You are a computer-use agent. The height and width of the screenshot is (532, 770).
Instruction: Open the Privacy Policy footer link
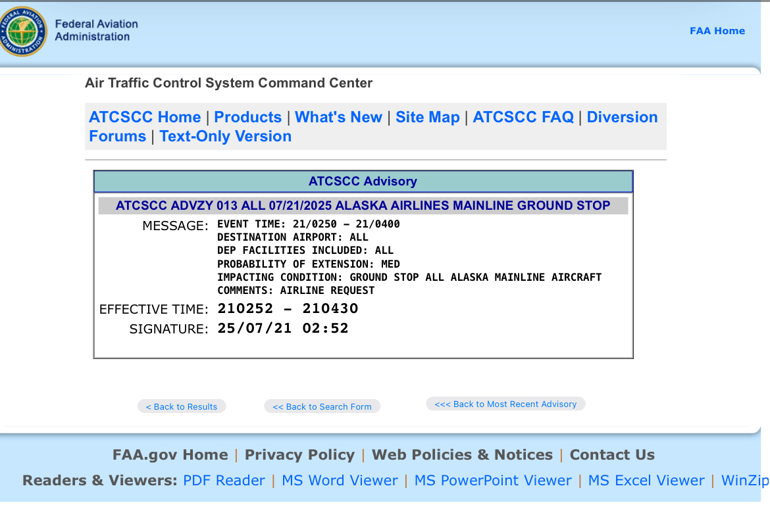(299, 455)
